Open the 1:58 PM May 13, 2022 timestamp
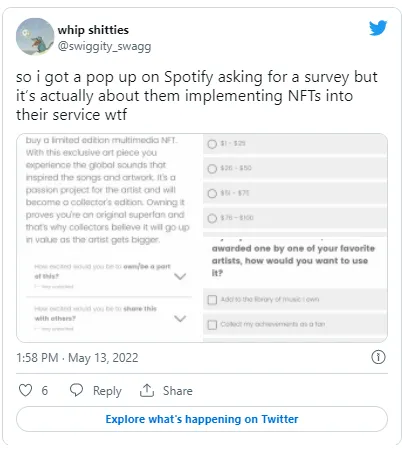This screenshot has height=451, width=402. [77, 358]
